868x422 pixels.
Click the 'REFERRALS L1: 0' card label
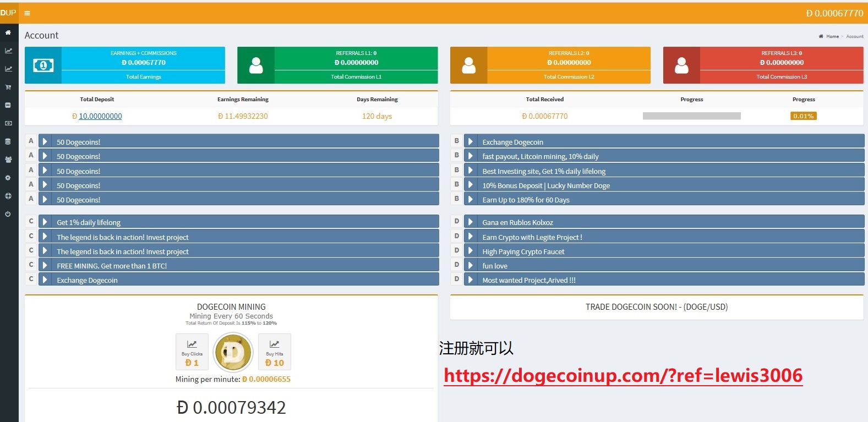pos(356,53)
